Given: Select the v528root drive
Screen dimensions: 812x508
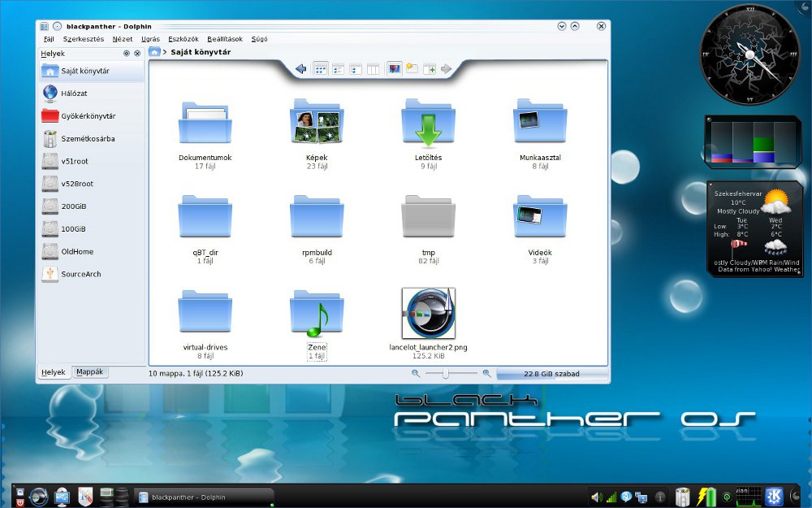Looking at the screenshot, I should [92, 184].
